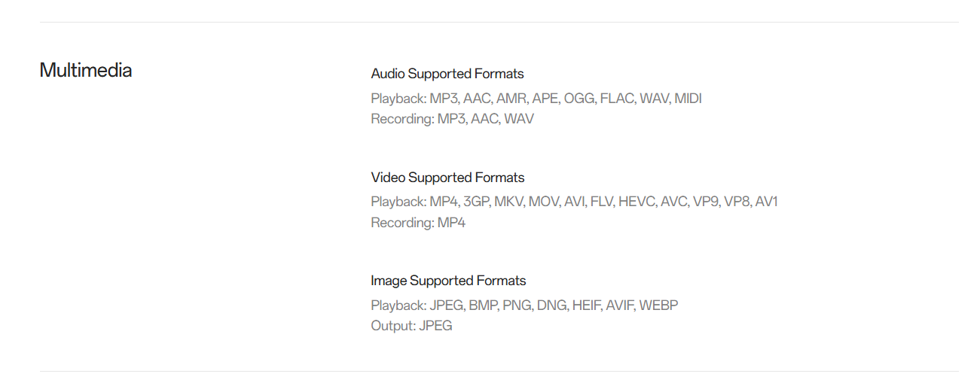Click the Video Supported Formats title
Viewport: 980px width, 389px height.
coord(447,178)
